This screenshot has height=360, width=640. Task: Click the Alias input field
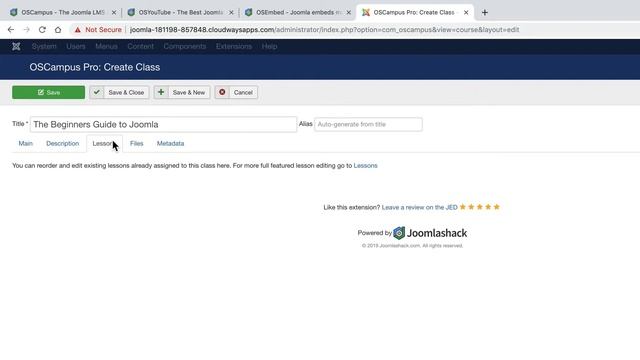tap(368, 124)
